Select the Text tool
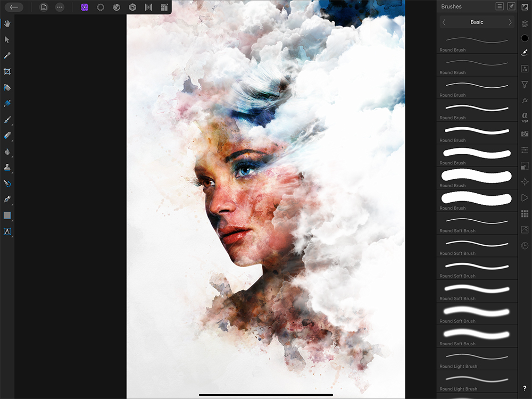532x399 pixels. (7, 231)
